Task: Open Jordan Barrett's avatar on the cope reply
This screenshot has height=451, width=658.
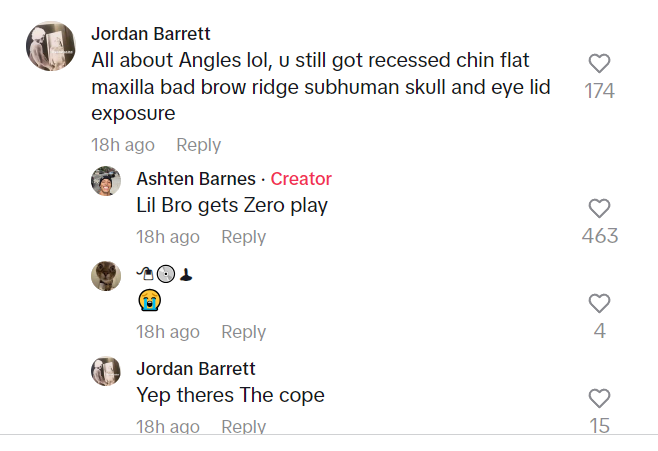Action: click(106, 371)
